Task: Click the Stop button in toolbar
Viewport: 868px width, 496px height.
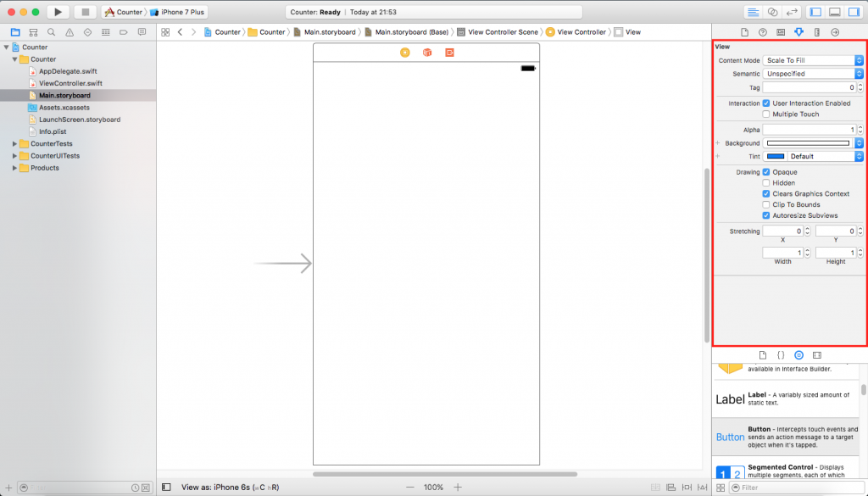Action: pos(85,12)
